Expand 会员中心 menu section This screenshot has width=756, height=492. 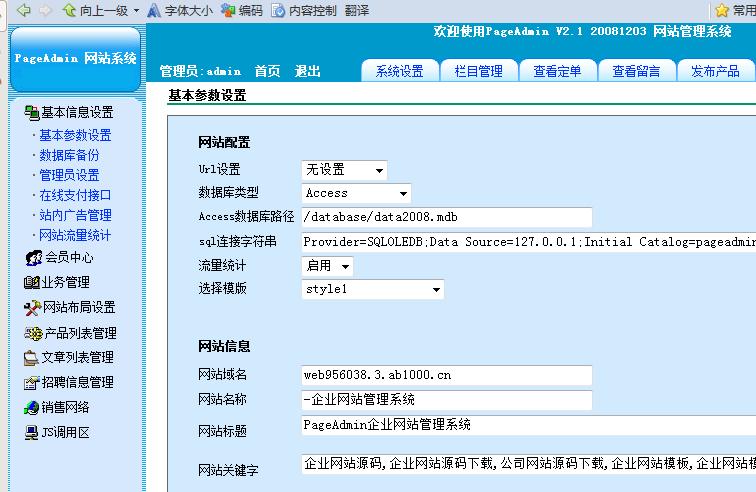point(69,258)
